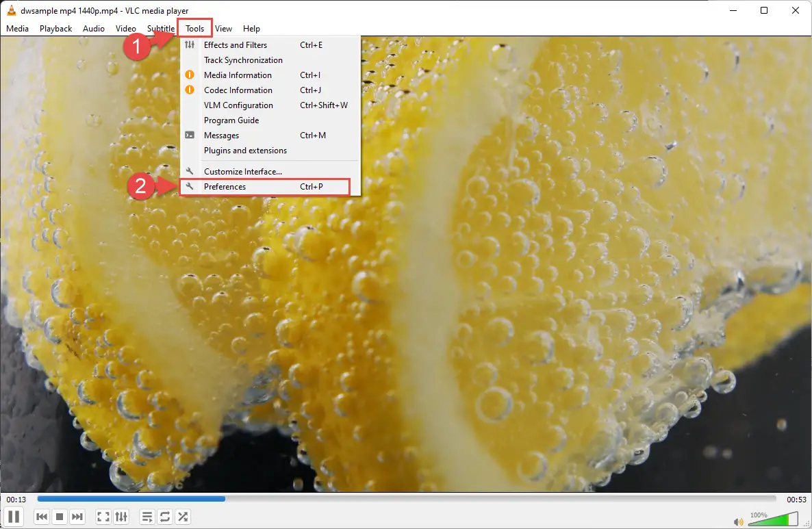Image resolution: width=812 pixels, height=529 pixels.
Task: Select Track Synchronization entry
Action: coord(270,60)
